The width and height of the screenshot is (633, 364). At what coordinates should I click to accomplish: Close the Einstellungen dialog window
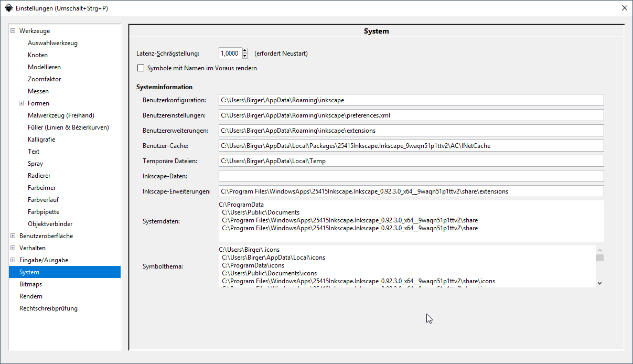[x=624, y=8]
